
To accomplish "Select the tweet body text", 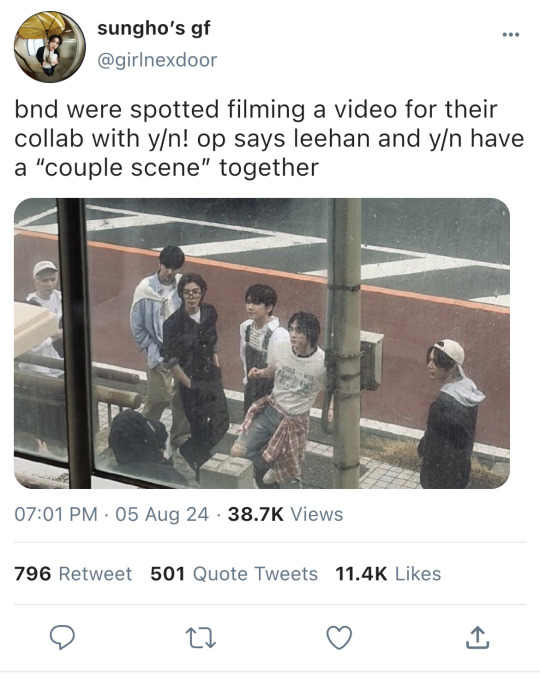I will tap(269, 138).
